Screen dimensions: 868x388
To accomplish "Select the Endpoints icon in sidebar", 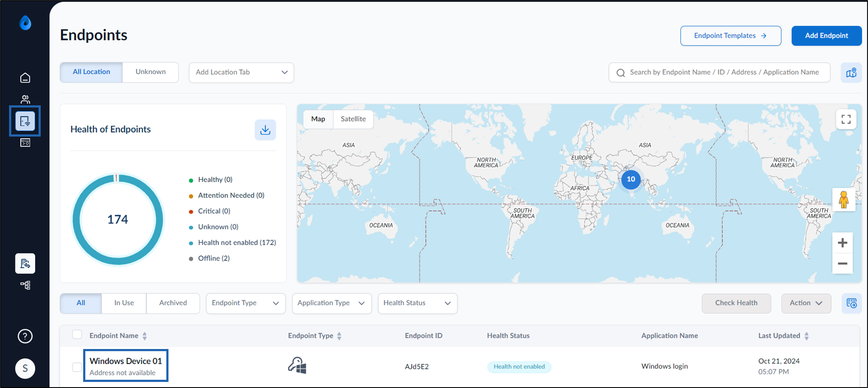I will point(25,121).
